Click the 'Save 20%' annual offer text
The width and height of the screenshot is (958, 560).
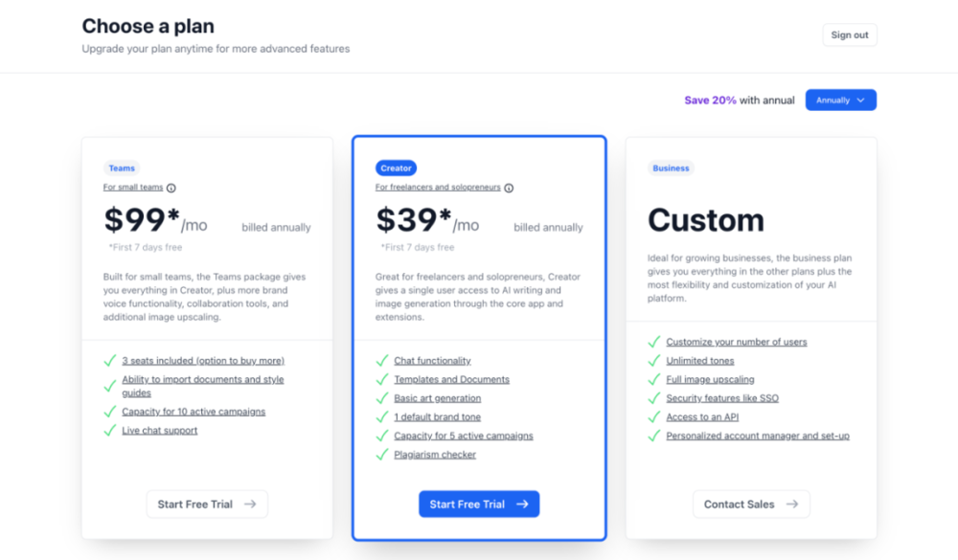(710, 101)
